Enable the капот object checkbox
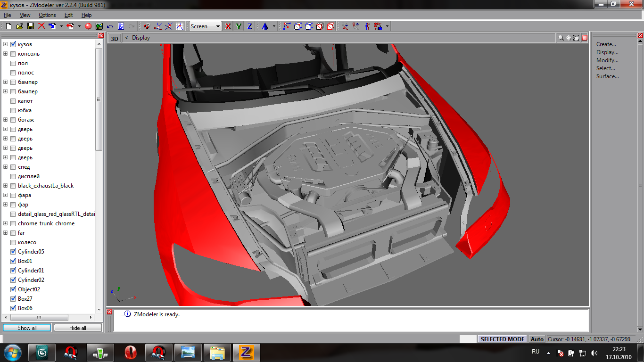Viewport: 644px width, 362px height. 13,101
